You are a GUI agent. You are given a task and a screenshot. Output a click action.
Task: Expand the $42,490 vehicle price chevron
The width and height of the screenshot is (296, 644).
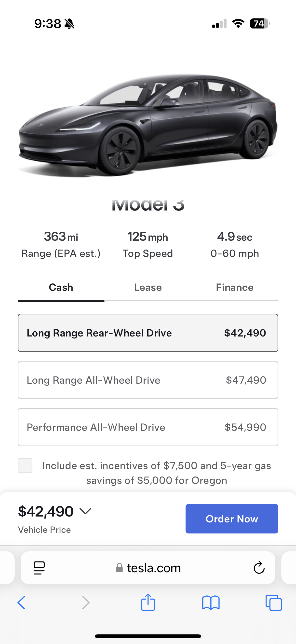point(86,511)
